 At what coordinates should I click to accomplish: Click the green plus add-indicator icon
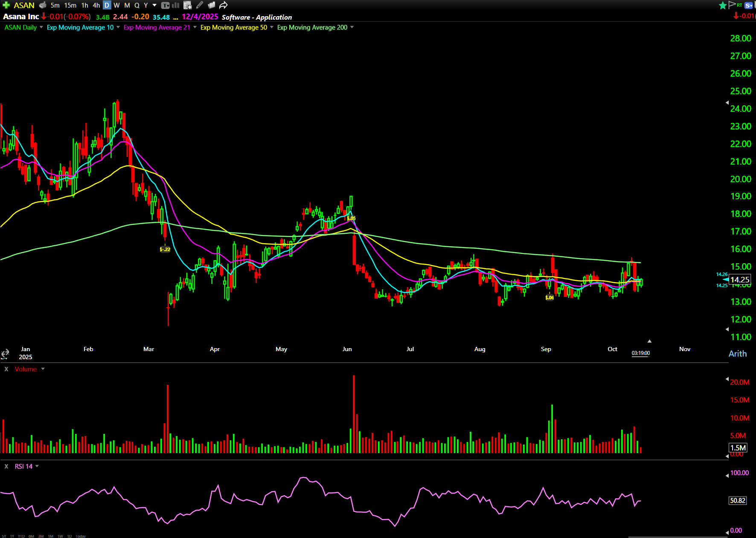click(6, 5)
